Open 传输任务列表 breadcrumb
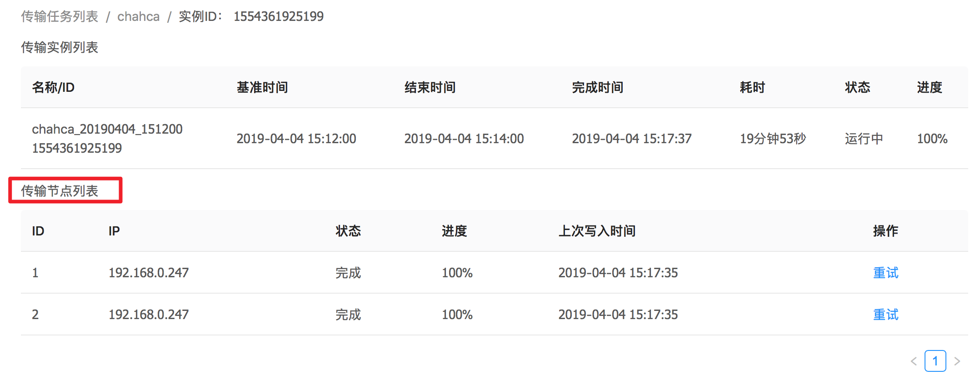The height and width of the screenshot is (380, 980). (x=60, y=16)
